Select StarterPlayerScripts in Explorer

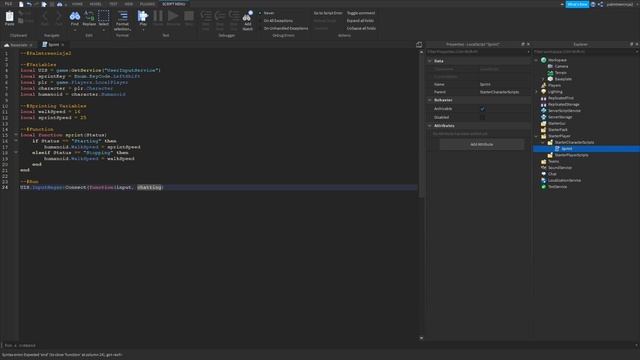[x=571, y=155]
